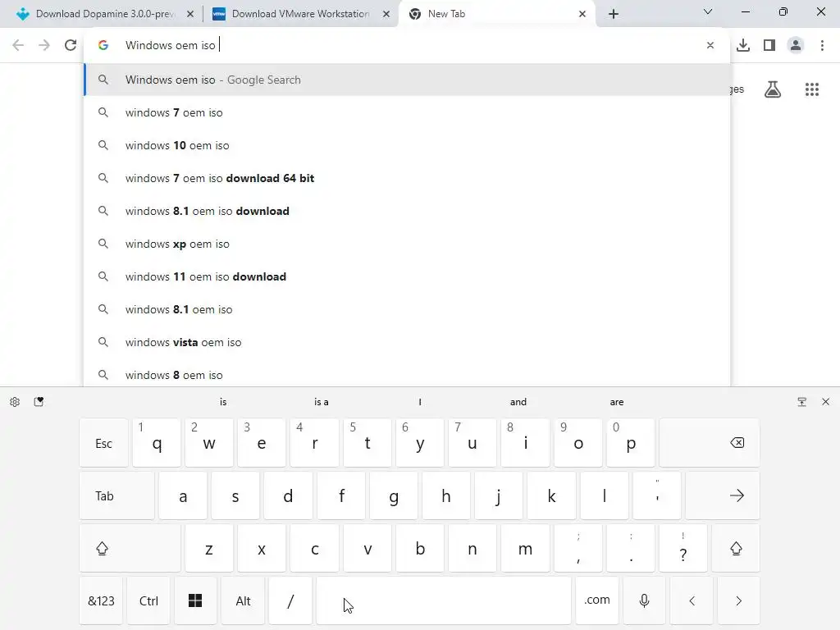Select 'Windows oem iso - Google Search' suggestion

click(407, 80)
